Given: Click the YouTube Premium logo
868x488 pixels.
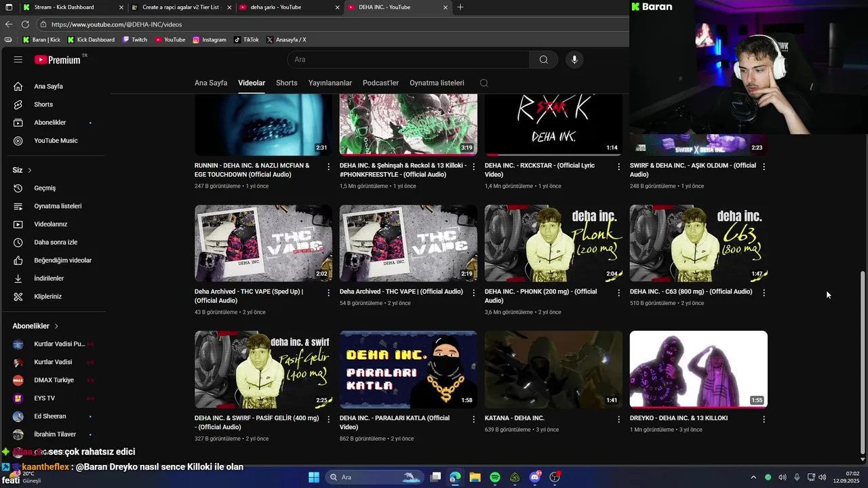Looking at the screenshot, I should tap(58, 60).
